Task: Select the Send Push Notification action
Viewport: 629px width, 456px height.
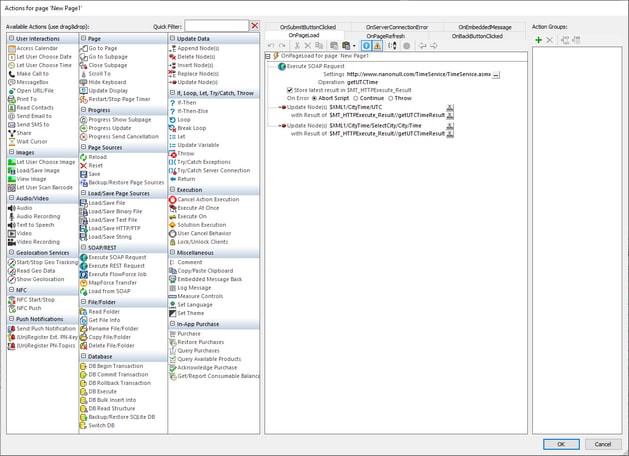Action: click(42, 328)
